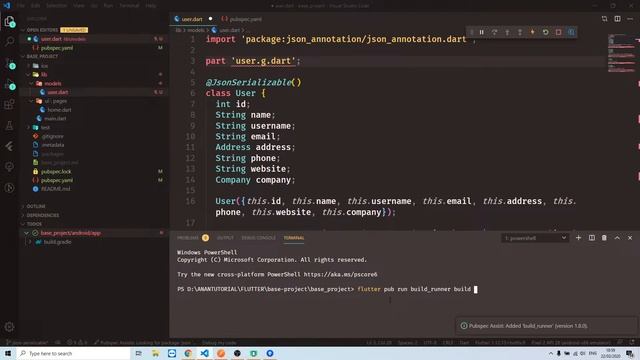The width and height of the screenshot is (640, 360).
Task: Switch to the user.dart editor tab
Action: [x=193, y=19]
